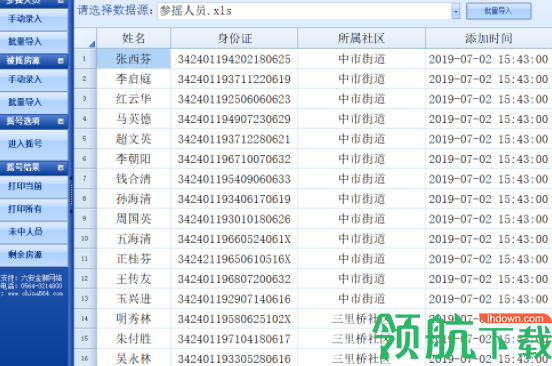
Task: Open 手动录入 above 被摇房源 header
Action: 34,19
